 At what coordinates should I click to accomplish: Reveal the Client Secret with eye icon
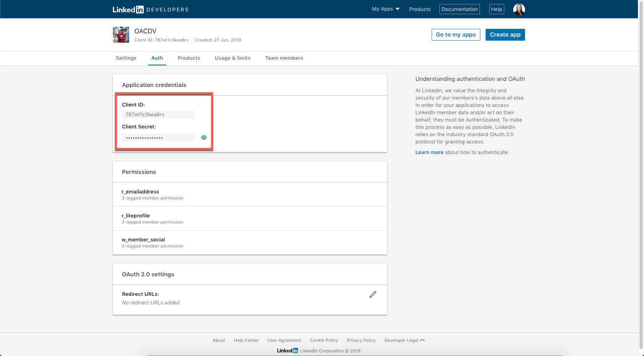[204, 138]
